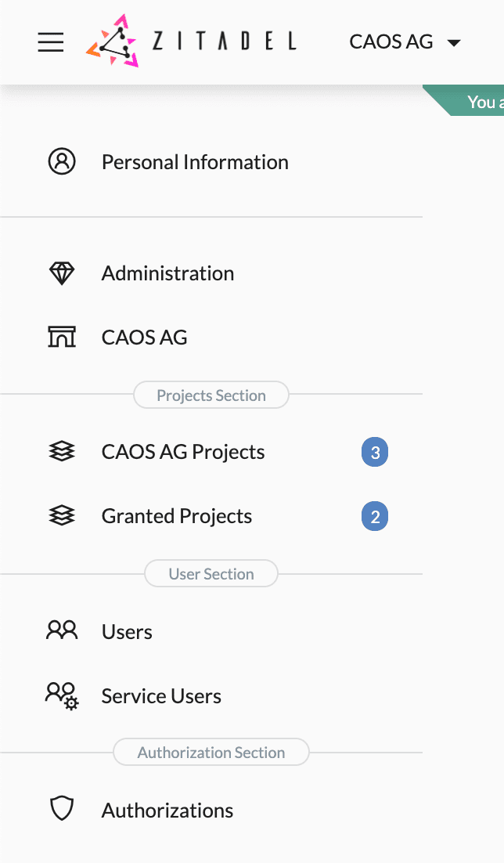
Task: Open Personal Information page
Action: click(195, 162)
